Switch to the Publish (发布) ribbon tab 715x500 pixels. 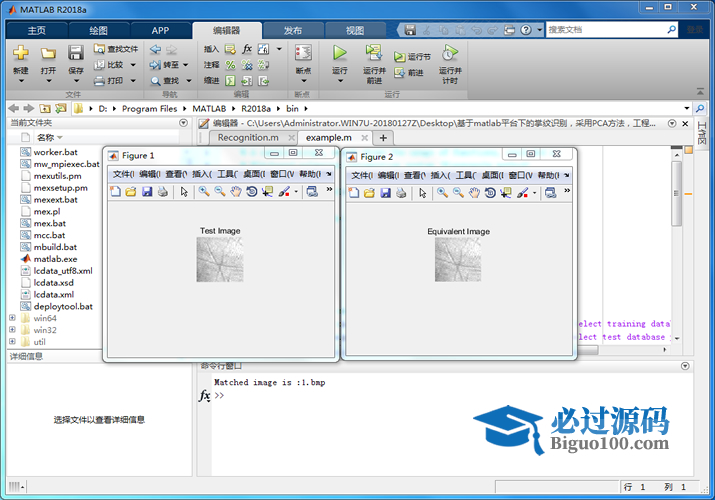(293, 31)
